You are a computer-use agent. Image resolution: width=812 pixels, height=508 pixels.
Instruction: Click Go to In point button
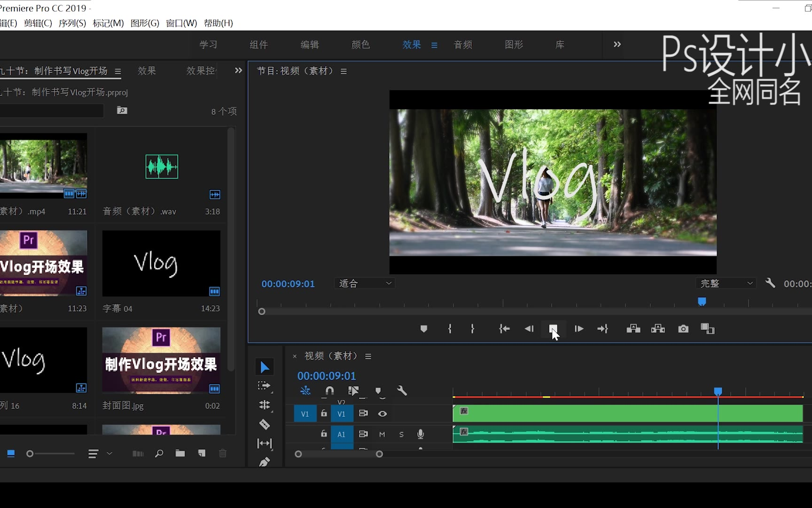pyautogui.click(x=504, y=329)
